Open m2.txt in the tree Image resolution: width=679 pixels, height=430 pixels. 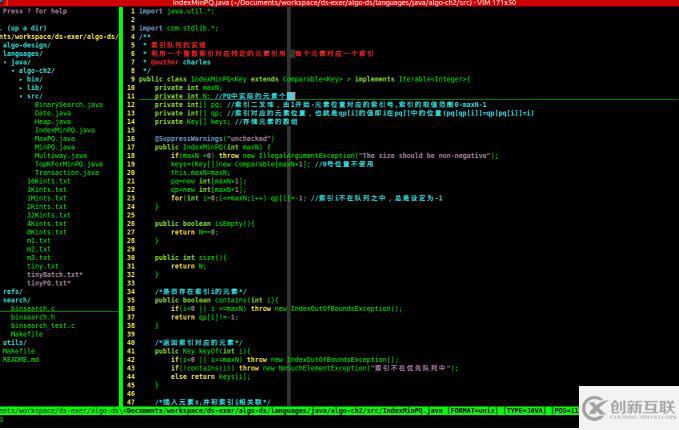pos(39,249)
